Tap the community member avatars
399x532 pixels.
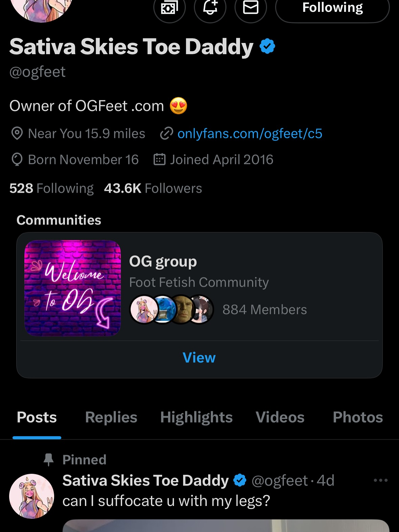172,310
